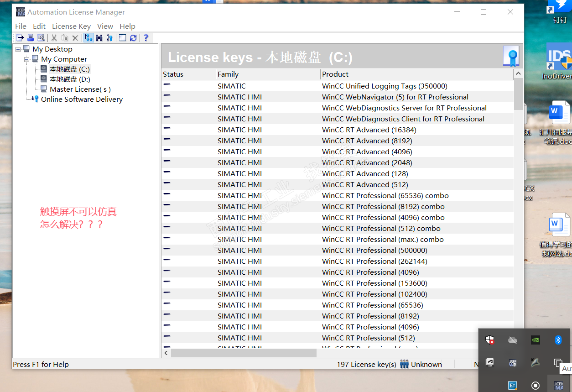
Task: Click the binoculars Find icon
Action: (99, 38)
